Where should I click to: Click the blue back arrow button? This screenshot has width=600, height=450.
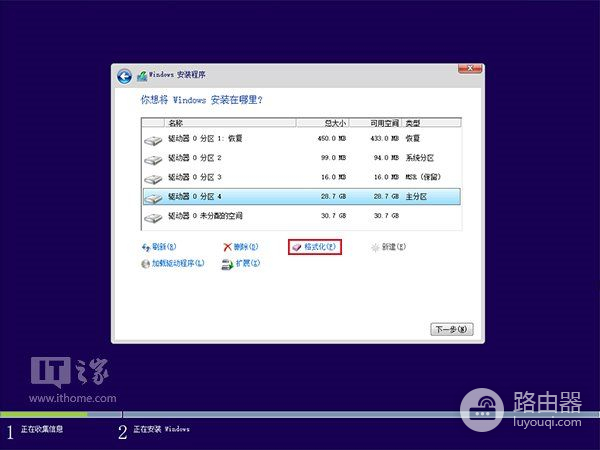124,77
